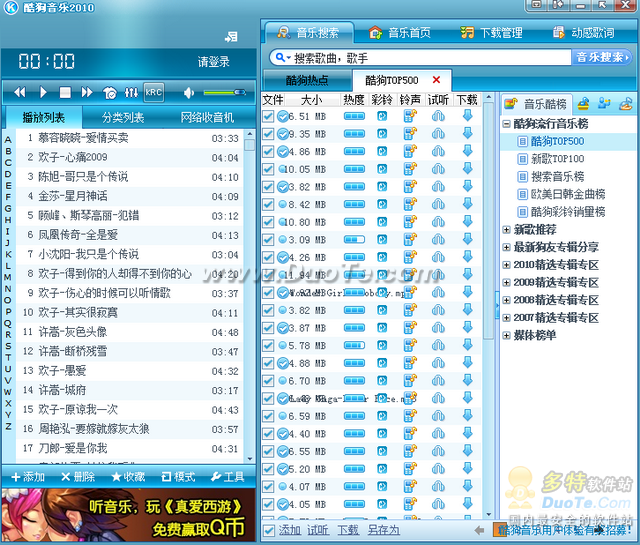Toggle the KRC lyrics button
This screenshot has width=640, height=545.
[x=153, y=92]
